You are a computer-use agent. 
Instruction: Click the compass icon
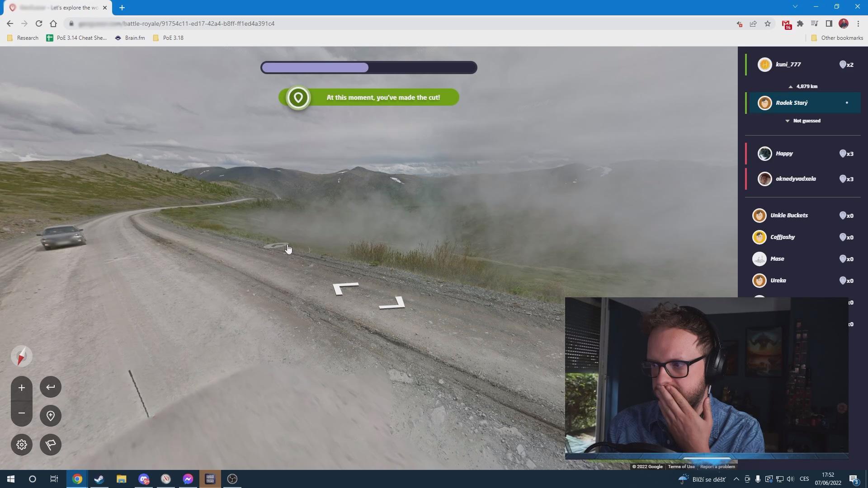click(x=21, y=357)
